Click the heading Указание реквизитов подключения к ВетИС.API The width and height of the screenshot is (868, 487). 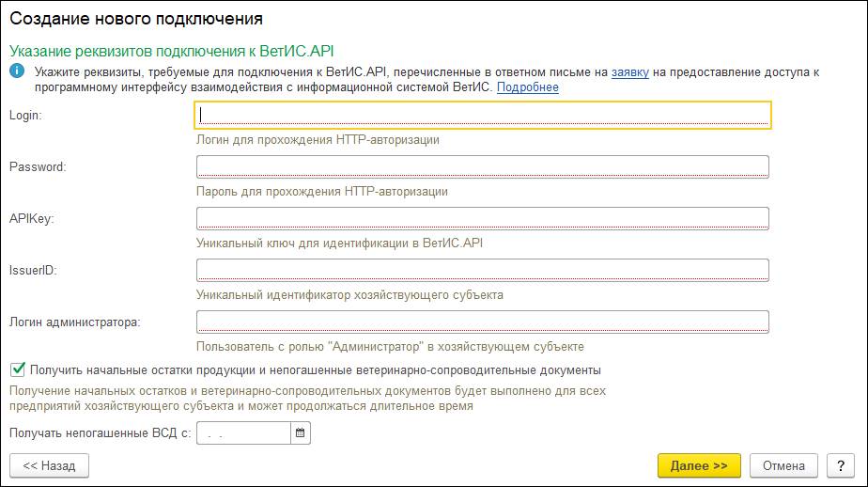(172, 51)
